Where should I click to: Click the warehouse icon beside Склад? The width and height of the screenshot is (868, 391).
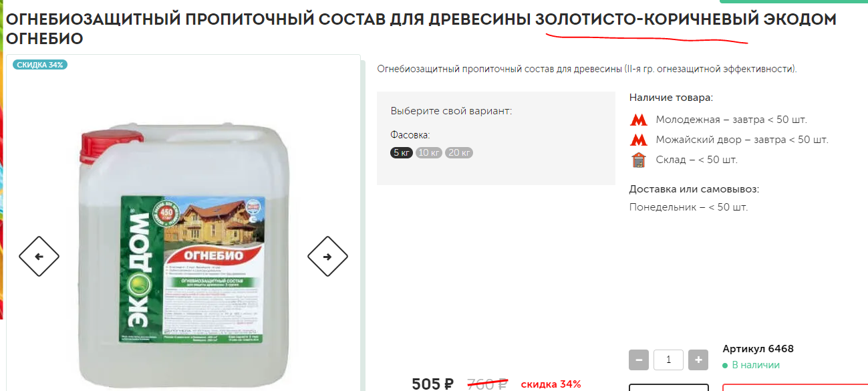click(x=639, y=160)
